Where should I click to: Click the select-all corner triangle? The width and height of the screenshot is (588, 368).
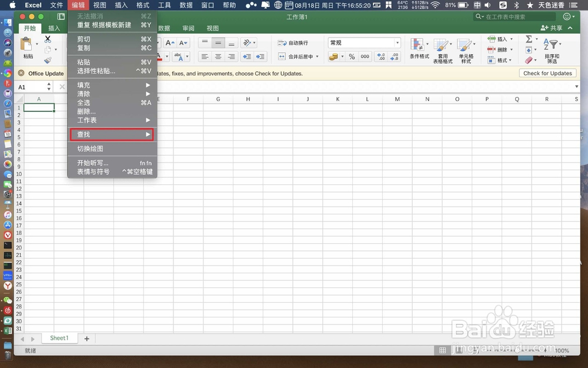tap(19, 99)
